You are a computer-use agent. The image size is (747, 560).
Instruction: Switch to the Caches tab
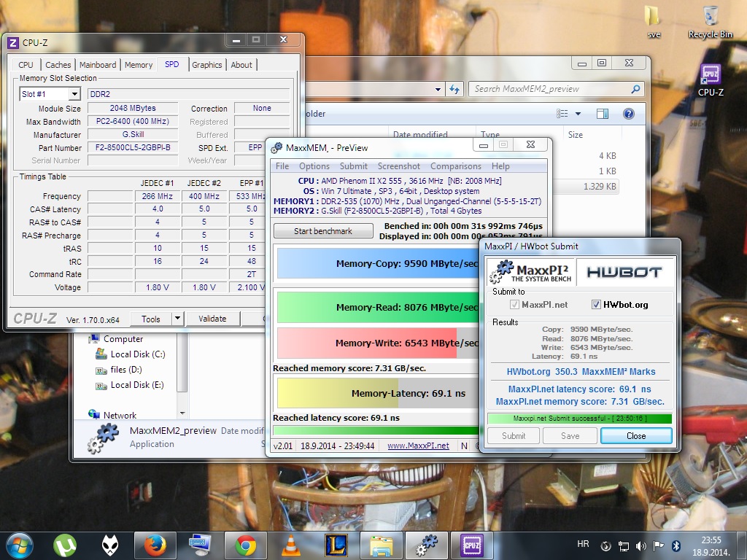pos(58,65)
